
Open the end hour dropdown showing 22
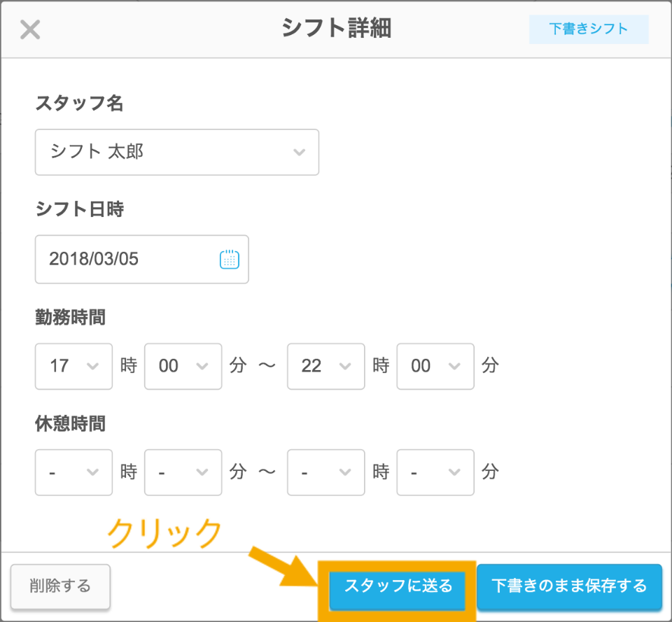click(x=325, y=366)
